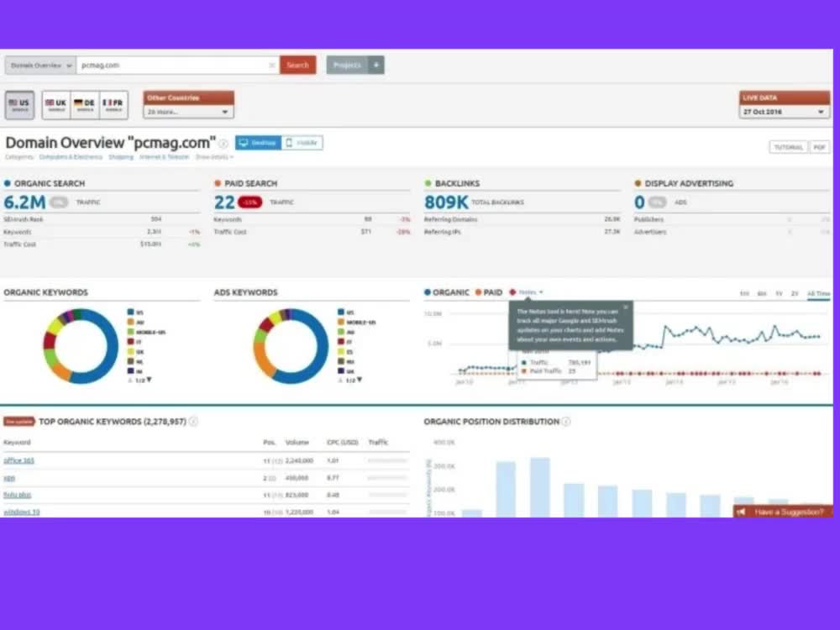Click the 0 display advertising ads value
The image size is (840, 630).
tap(639, 202)
